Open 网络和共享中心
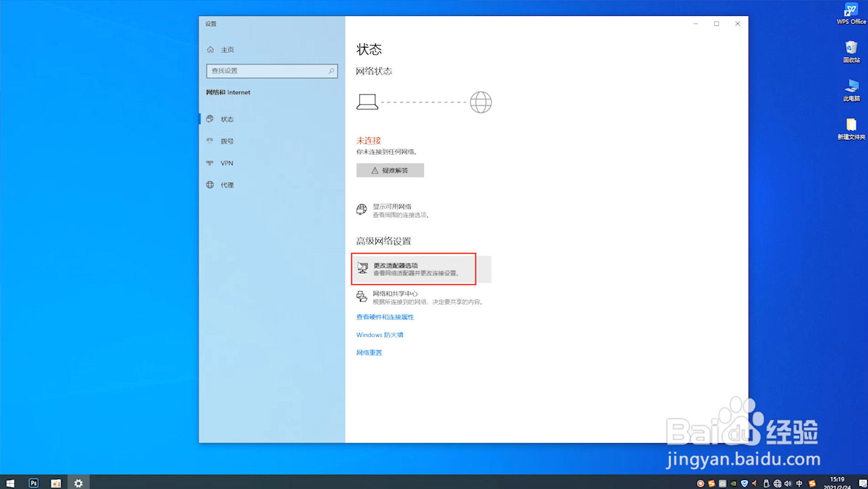Screen dimensions: 868x489 click(421, 297)
